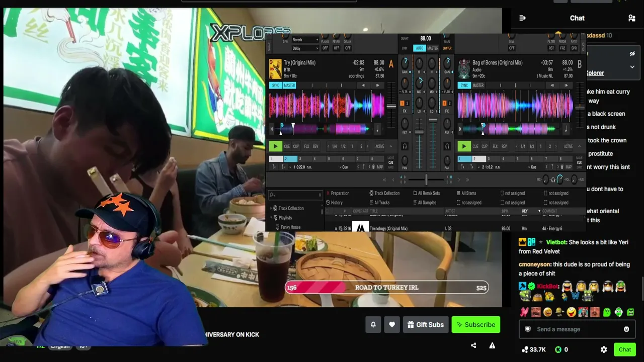Send message with the green Chat button
This screenshot has height=362, width=644.
coord(625,349)
